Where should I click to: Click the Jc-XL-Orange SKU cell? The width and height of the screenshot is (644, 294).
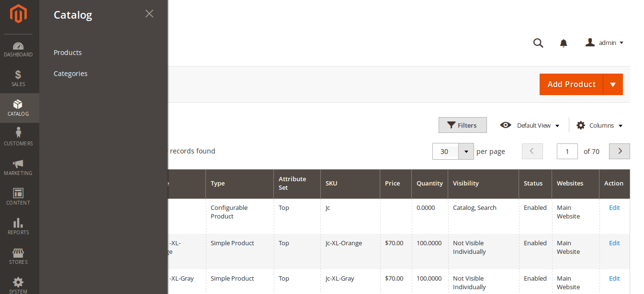tap(350, 251)
